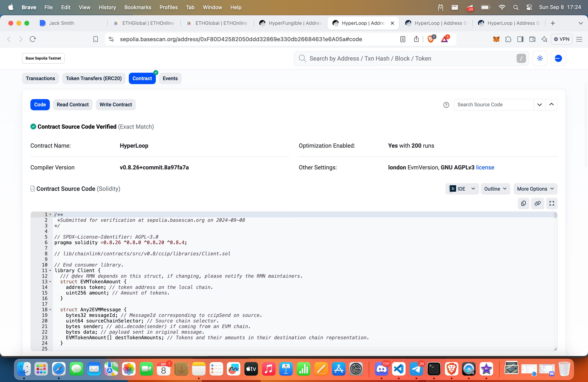Grab the code editor resize handle

555,349
